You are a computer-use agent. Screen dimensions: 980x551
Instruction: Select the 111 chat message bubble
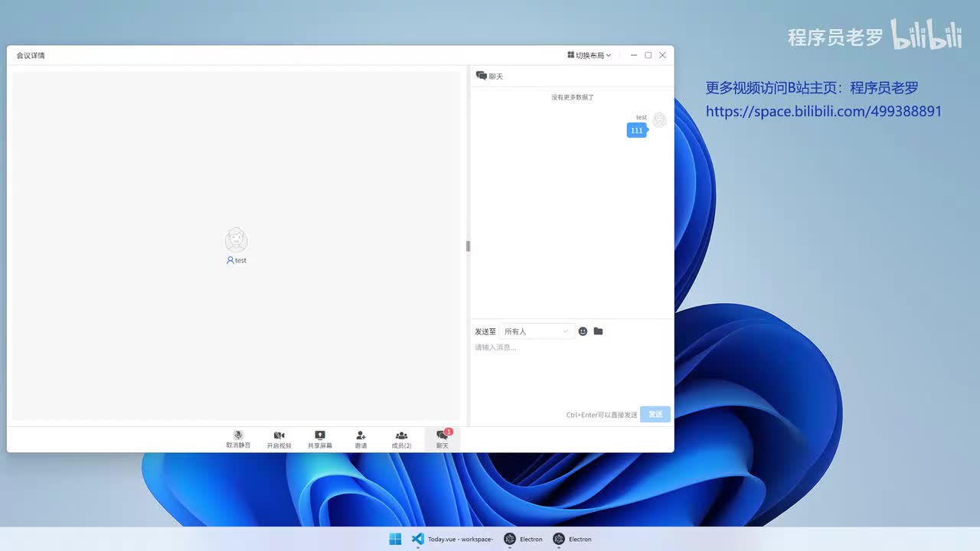(x=636, y=130)
